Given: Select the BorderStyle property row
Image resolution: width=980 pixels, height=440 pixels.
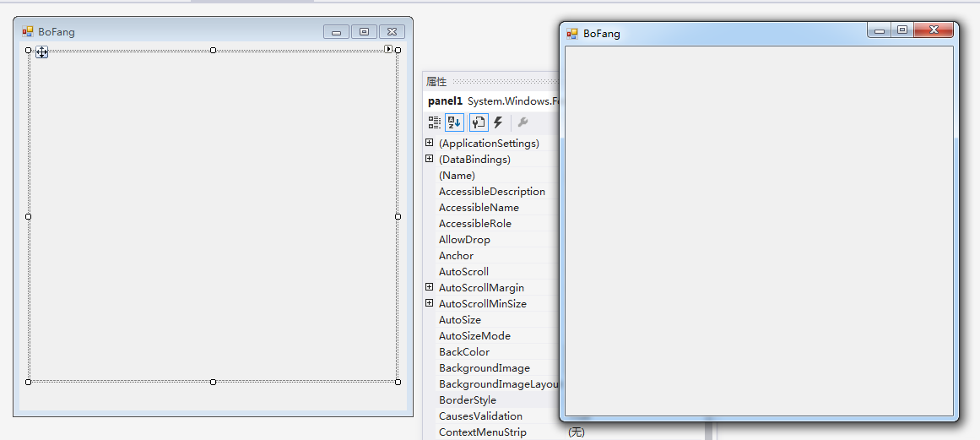Looking at the screenshot, I should click(x=497, y=400).
